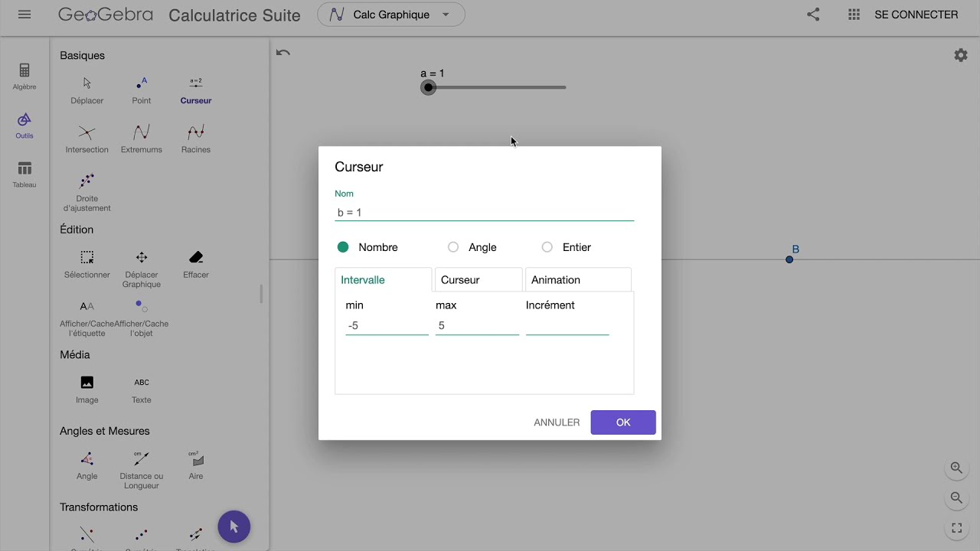Select the Image tool

pos(87,390)
